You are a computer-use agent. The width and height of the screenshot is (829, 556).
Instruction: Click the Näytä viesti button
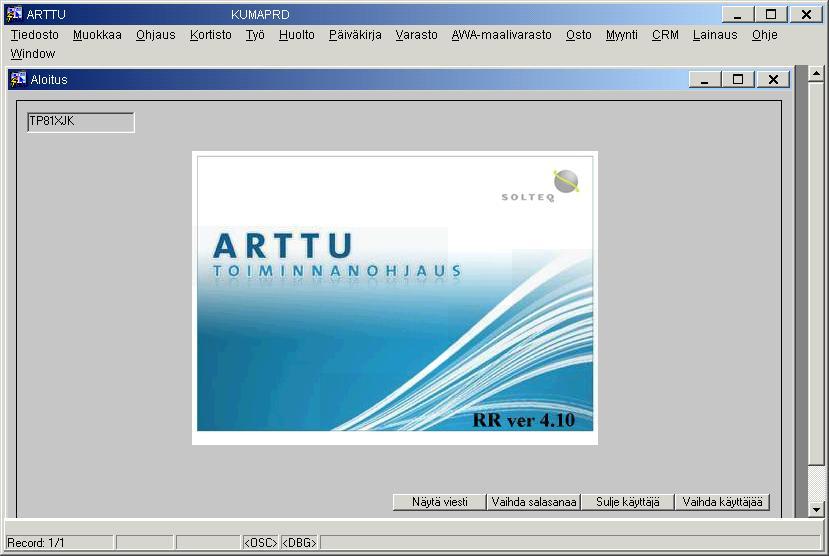coord(439,502)
